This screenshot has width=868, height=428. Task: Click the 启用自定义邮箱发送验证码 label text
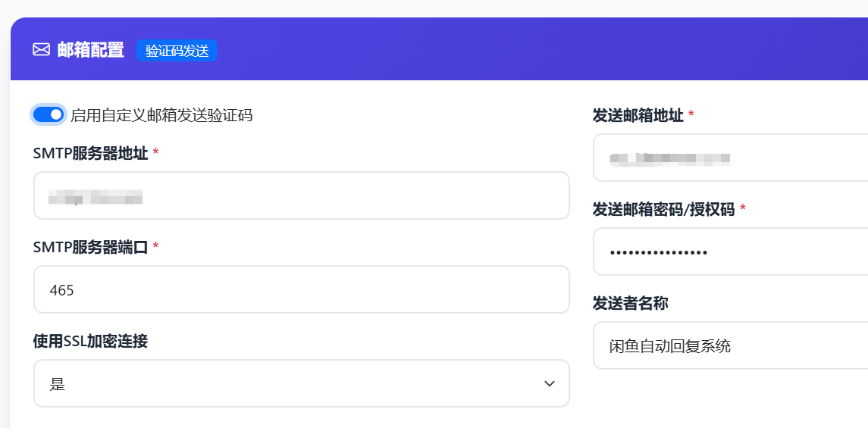(161, 115)
